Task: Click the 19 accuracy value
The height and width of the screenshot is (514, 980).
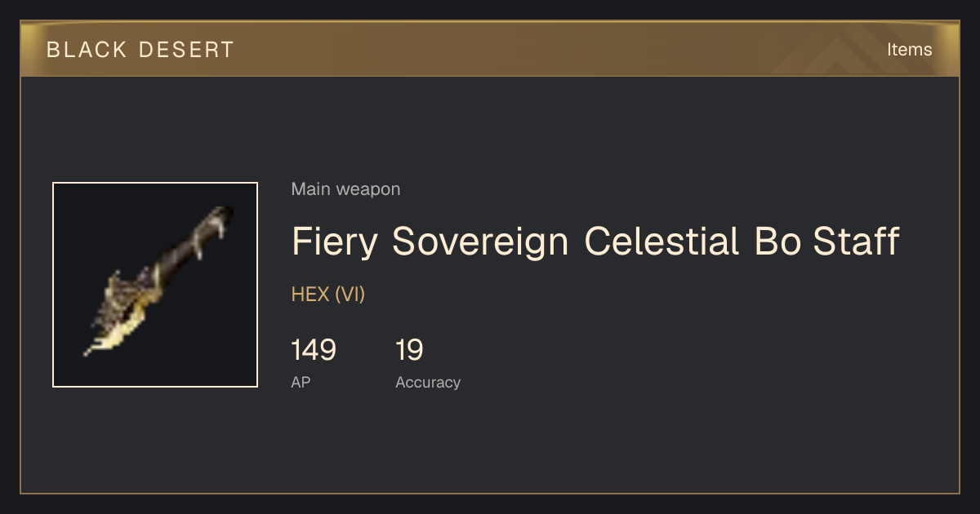Action: [409, 350]
